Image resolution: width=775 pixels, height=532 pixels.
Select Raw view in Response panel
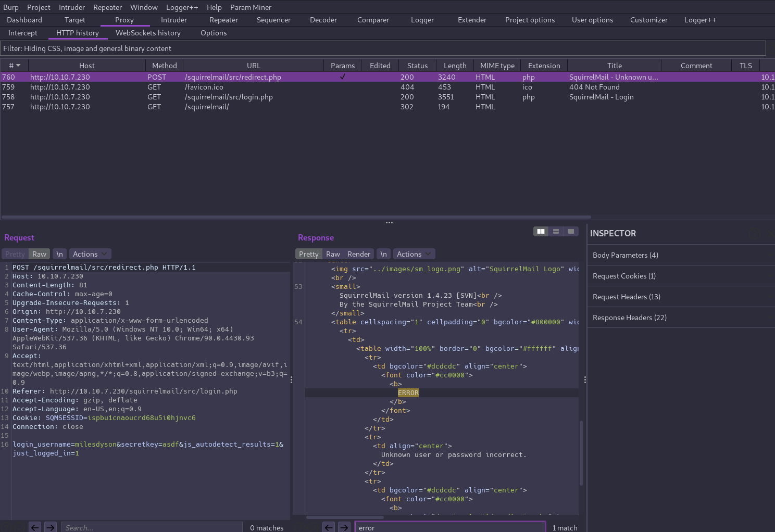[333, 254]
